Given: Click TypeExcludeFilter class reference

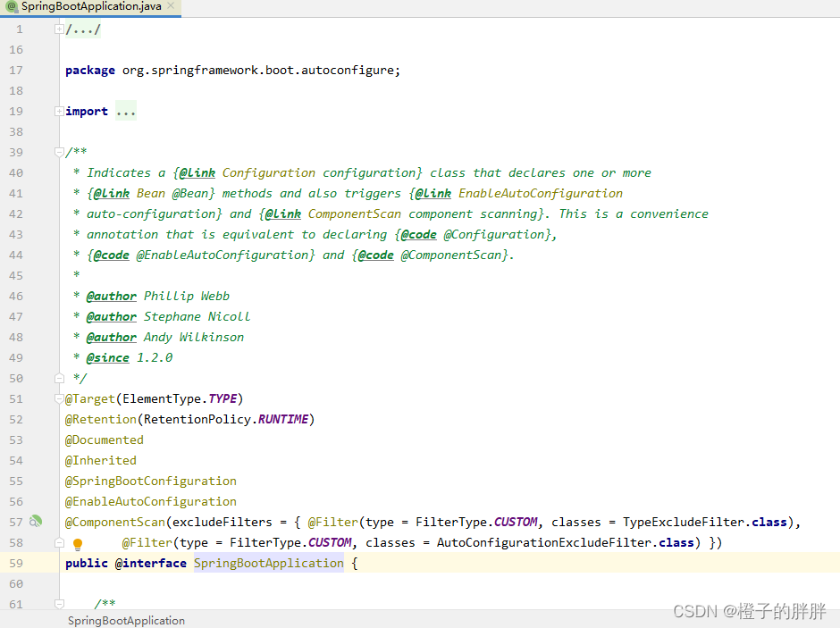Looking at the screenshot, I should (x=684, y=522).
